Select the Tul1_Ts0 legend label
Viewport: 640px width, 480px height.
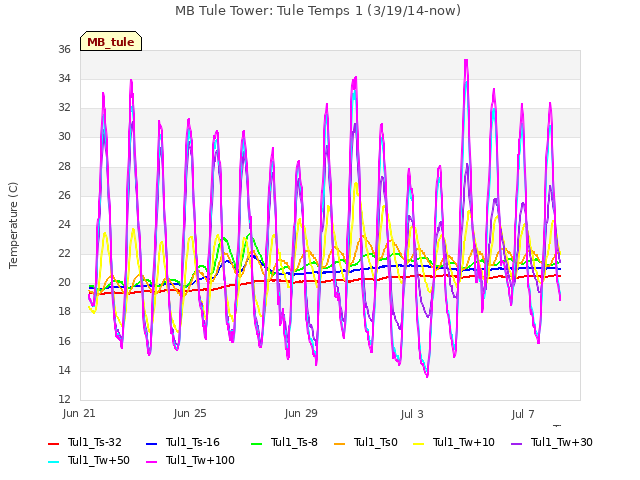pos(376,442)
